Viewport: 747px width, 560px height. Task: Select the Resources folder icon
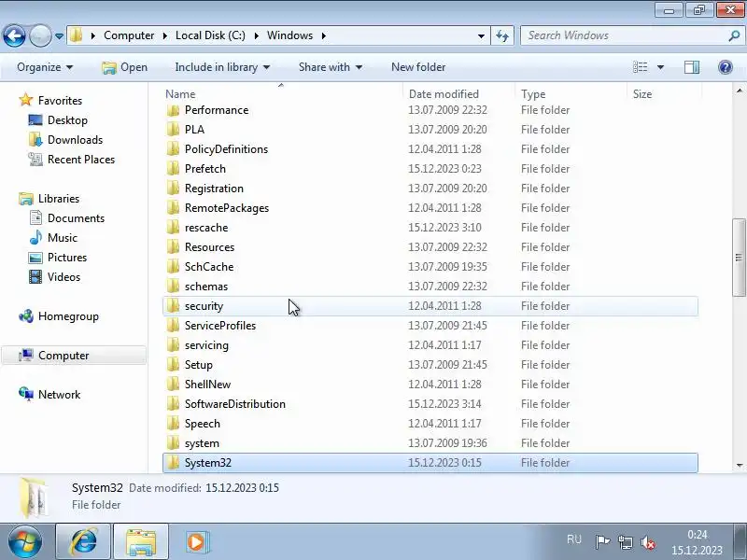[x=173, y=246]
